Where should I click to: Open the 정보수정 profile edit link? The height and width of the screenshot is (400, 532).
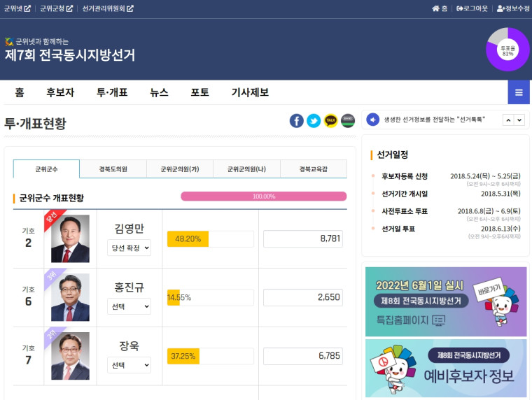(513, 8)
